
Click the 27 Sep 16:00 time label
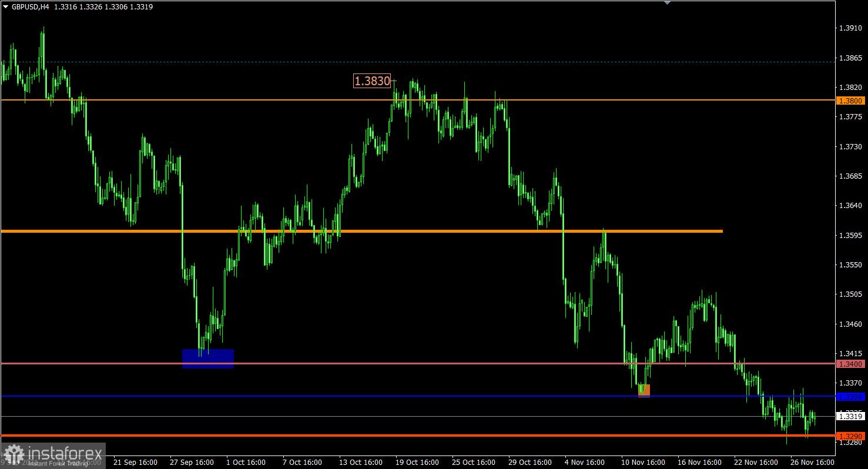[x=192, y=463]
